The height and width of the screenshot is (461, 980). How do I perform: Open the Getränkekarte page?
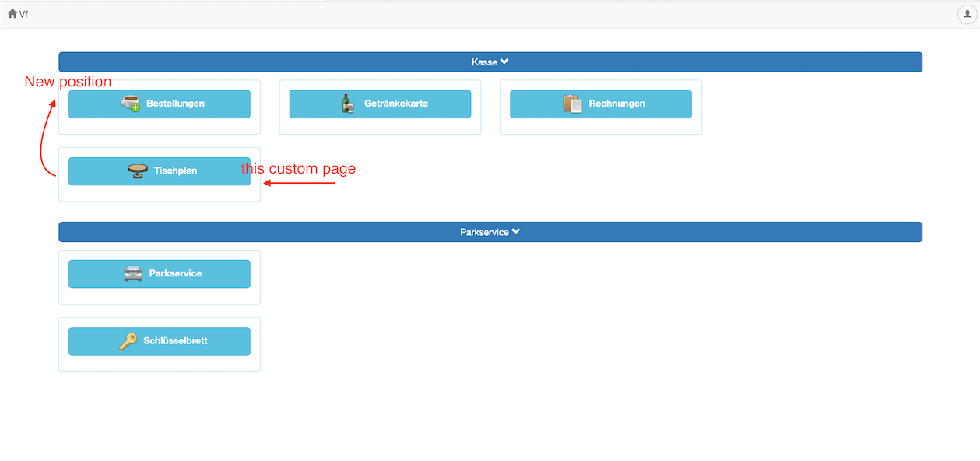[x=380, y=104]
